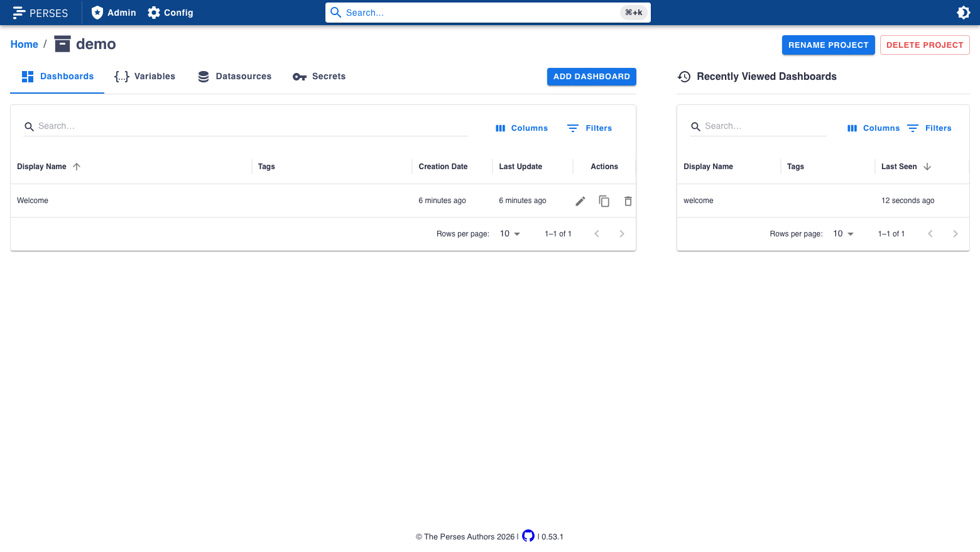The image size is (980, 552).
Task: Open rows per page dropdown in recently viewed
Action: 843,234
